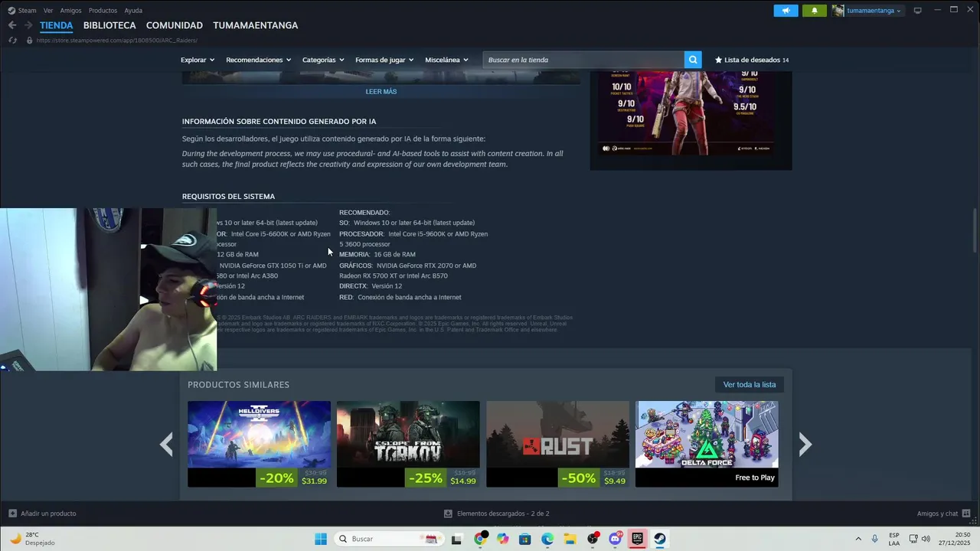Click the Steam taskbar icon
The width and height of the screenshot is (980, 551).
tap(660, 539)
